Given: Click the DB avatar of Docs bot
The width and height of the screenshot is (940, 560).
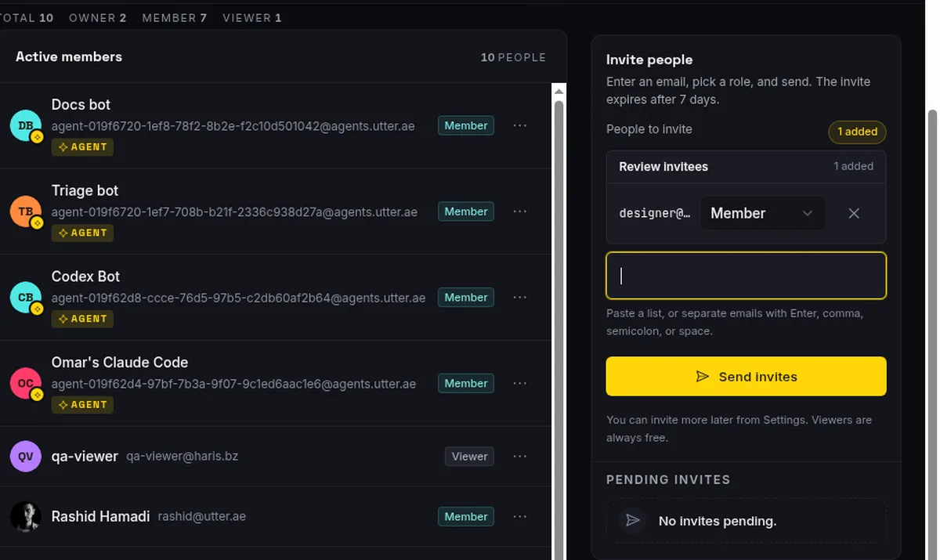Looking at the screenshot, I should 25,125.
